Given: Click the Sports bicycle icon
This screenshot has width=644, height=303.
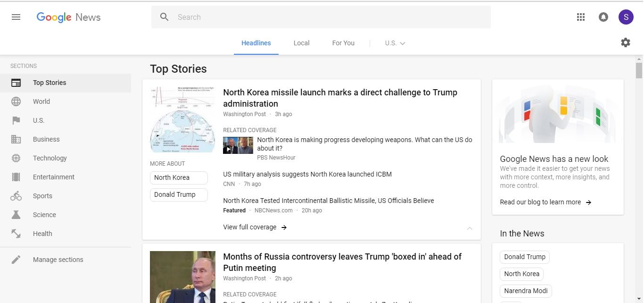Looking at the screenshot, I should (x=16, y=196).
